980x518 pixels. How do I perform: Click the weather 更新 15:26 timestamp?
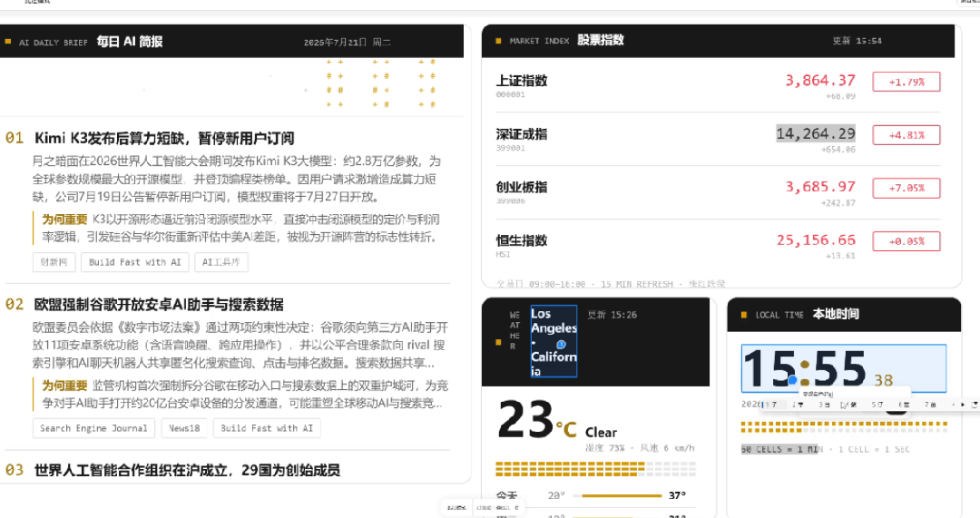click(x=612, y=315)
